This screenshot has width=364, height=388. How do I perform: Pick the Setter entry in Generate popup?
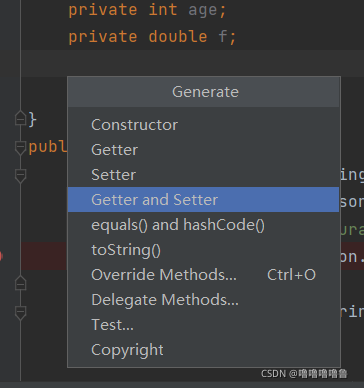pyautogui.click(x=203, y=175)
